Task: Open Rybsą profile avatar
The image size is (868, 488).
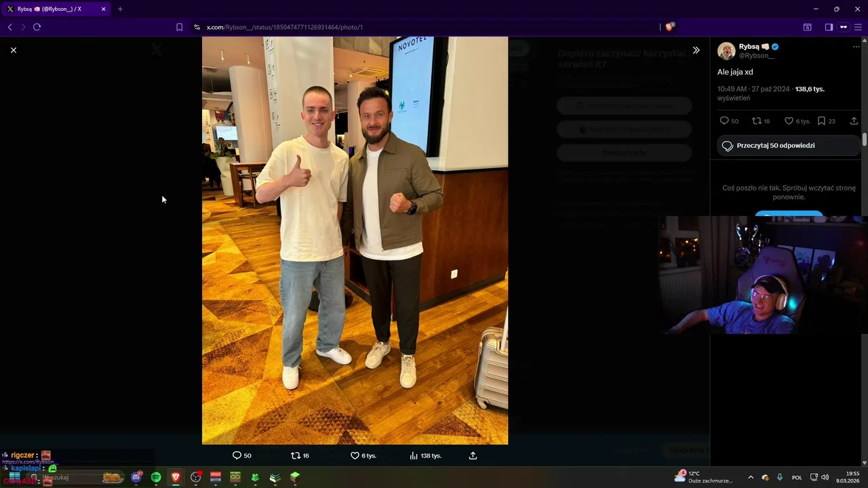Action: 726,51
